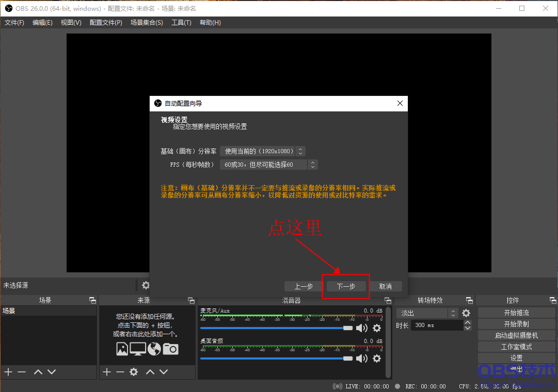Move source down in 来源 panel
The width and height of the screenshot is (558, 392).
(x=164, y=372)
